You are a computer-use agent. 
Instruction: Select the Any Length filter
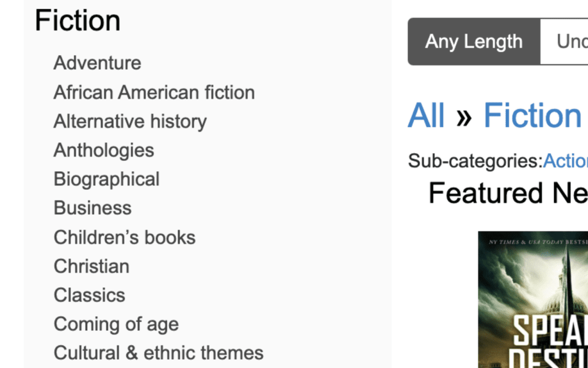[473, 41]
